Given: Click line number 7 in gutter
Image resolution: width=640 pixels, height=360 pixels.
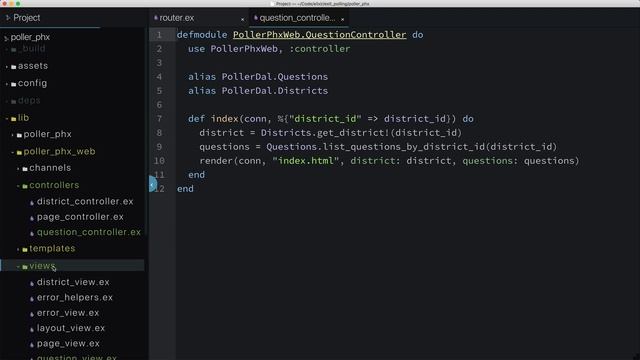Looking at the screenshot, I should (159, 119).
